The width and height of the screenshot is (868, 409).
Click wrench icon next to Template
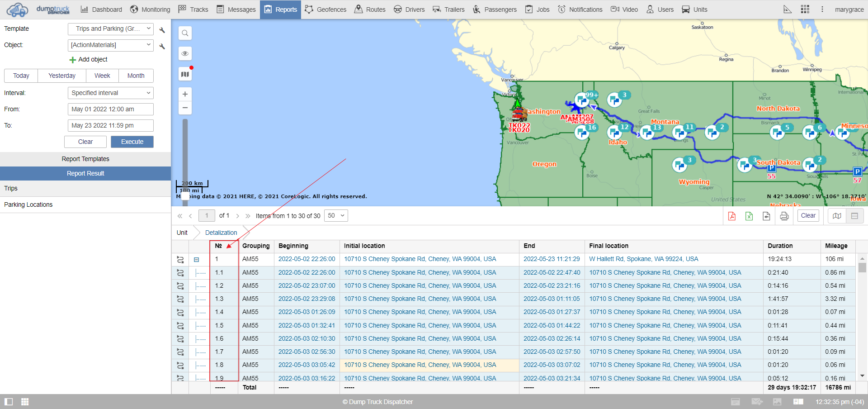click(162, 30)
